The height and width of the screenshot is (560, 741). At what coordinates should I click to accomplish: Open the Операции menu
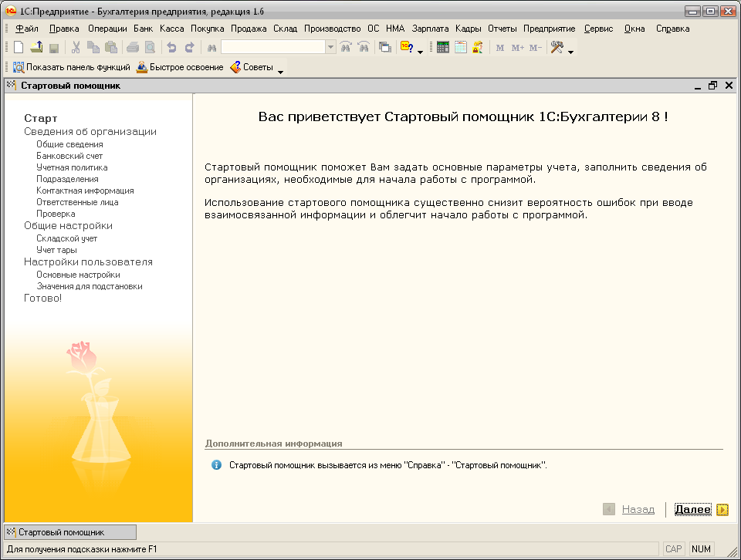pos(107,29)
